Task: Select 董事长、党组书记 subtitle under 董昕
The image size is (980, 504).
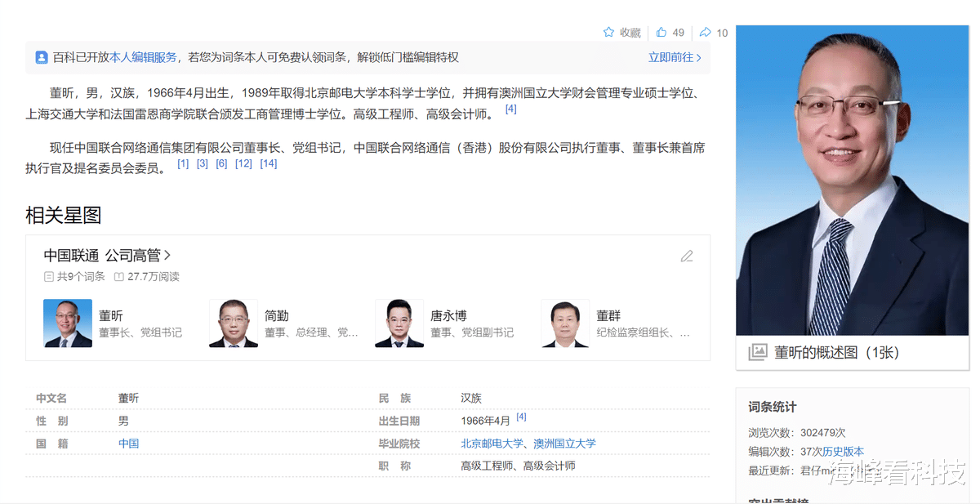Action: point(140,333)
